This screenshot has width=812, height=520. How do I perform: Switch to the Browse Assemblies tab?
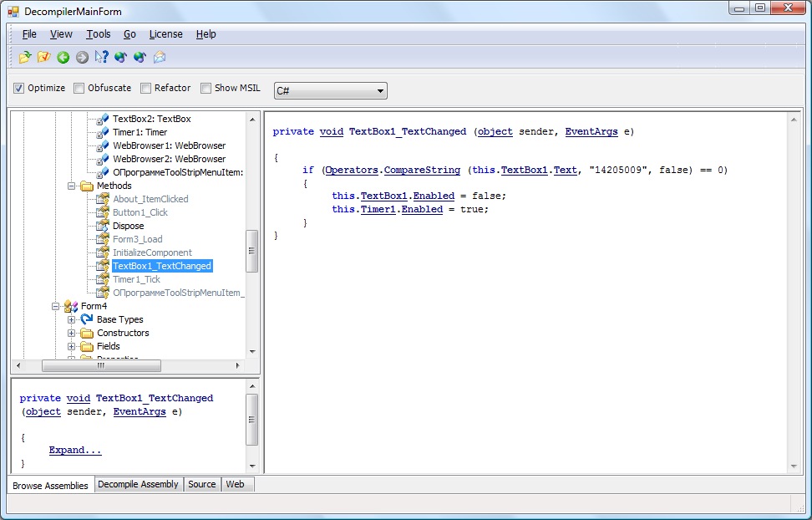(51, 486)
